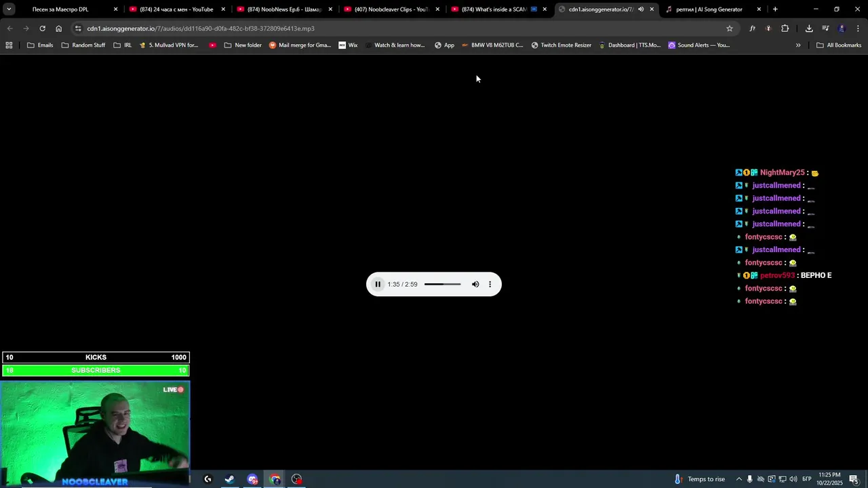Mute the cdn1.aisonggenerator.io tab audio
This screenshot has width=868, height=488.
pos(641,9)
